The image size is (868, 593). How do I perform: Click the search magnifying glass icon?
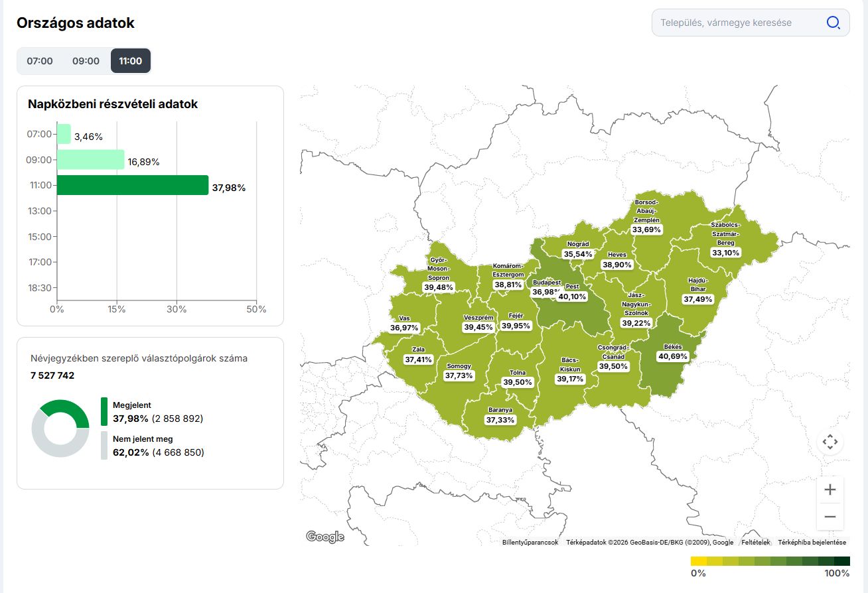pyautogui.click(x=833, y=22)
